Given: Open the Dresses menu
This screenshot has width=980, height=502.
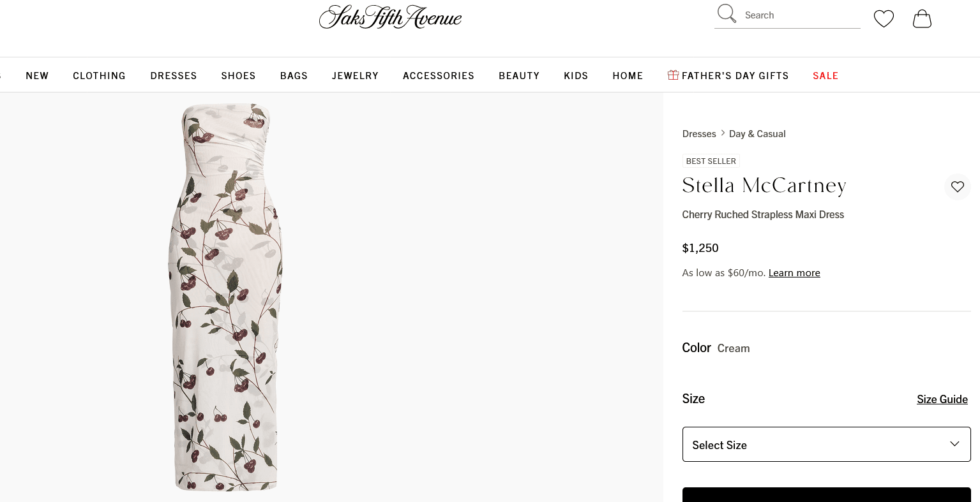Looking at the screenshot, I should pos(174,76).
